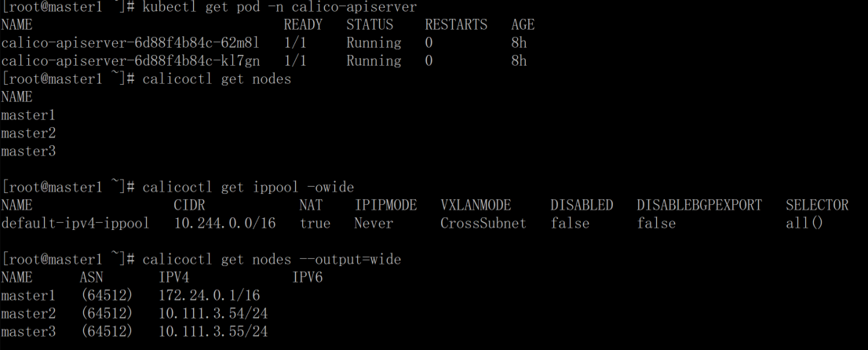868x350 pixels.
Task: Click the STATUS column header
Action: click(x=370, y=25)
